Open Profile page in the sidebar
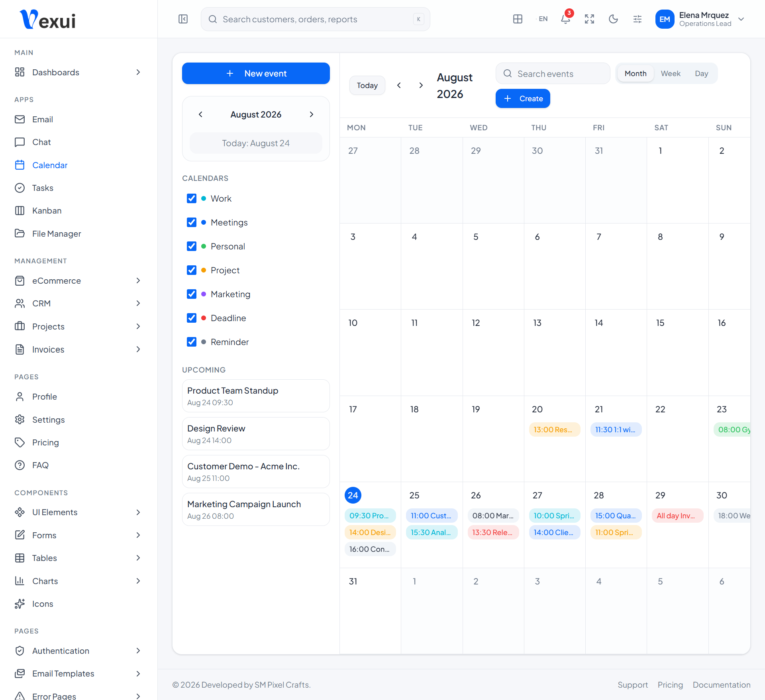 point(78,397)
